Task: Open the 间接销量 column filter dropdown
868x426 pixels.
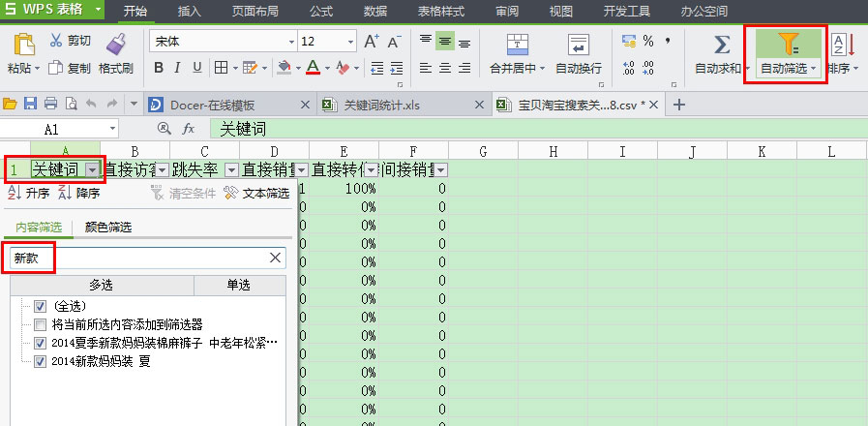Action: coord(440,170)
